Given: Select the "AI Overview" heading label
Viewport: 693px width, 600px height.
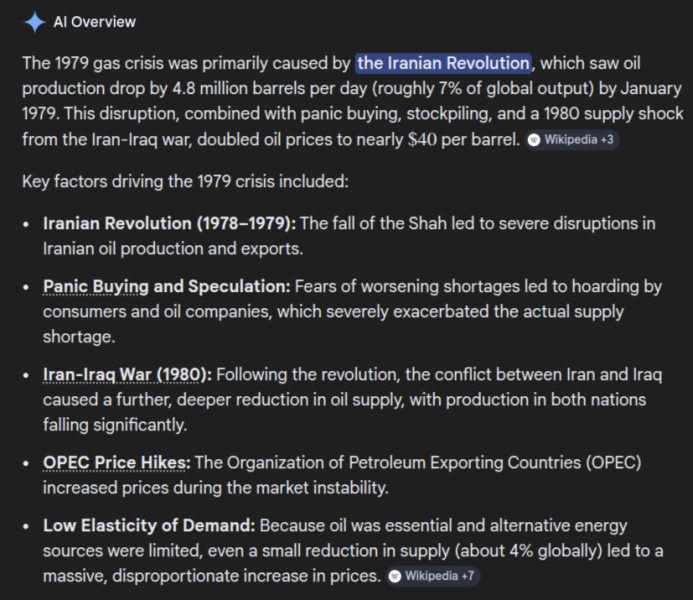Looking at the screenshot, I should click(95, 22).
